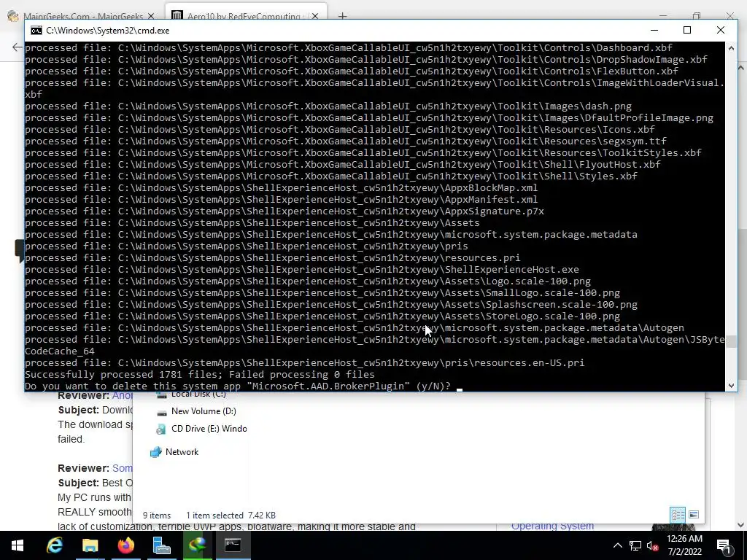
Task: Open a new browser tab
Action: coord(342,16)
